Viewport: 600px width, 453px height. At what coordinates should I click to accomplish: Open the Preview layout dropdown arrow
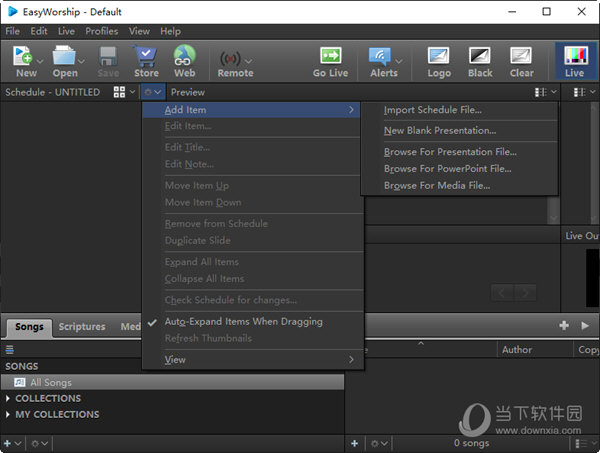click(x=553, y=92)
